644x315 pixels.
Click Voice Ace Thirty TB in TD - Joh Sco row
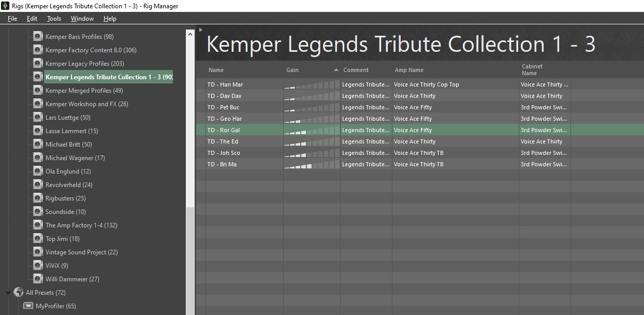419,153
